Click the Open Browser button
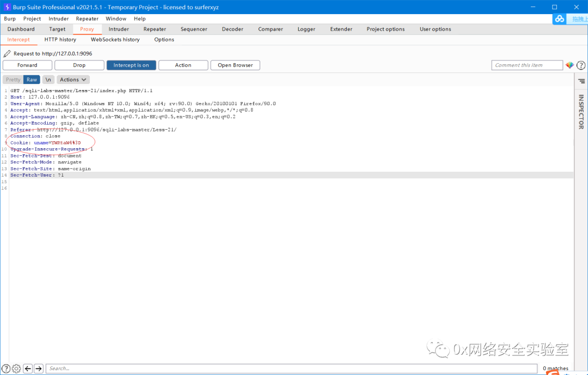The width and height of the screenshot is (588, 375). click(x=235, y=65)
